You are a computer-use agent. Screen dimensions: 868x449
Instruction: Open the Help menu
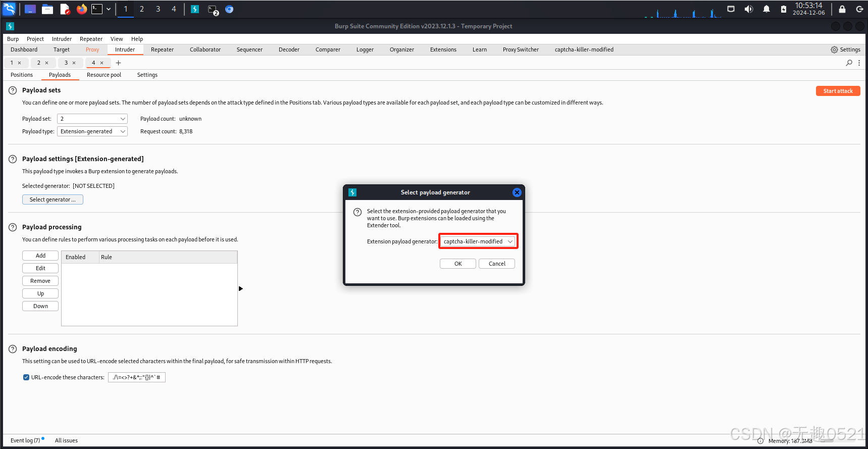tap(137, 39)
